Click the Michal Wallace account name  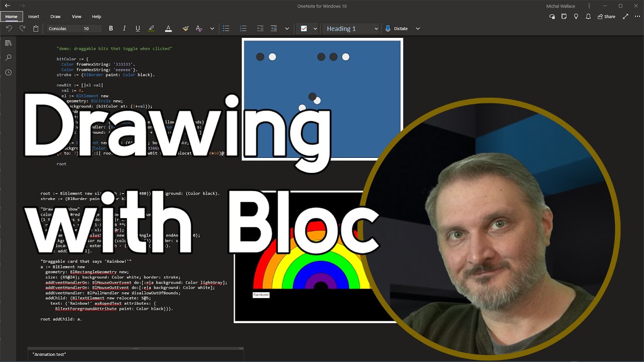tap(560, 6)
